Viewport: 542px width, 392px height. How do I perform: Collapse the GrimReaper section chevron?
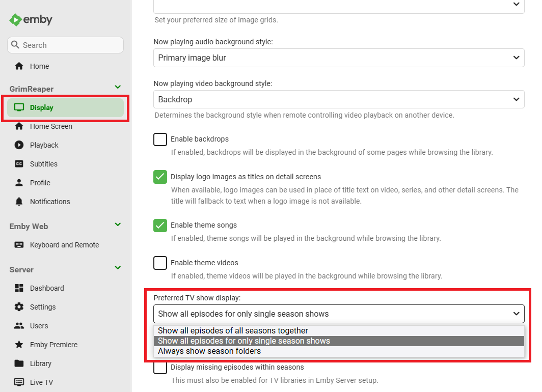(x=118, y=88)
